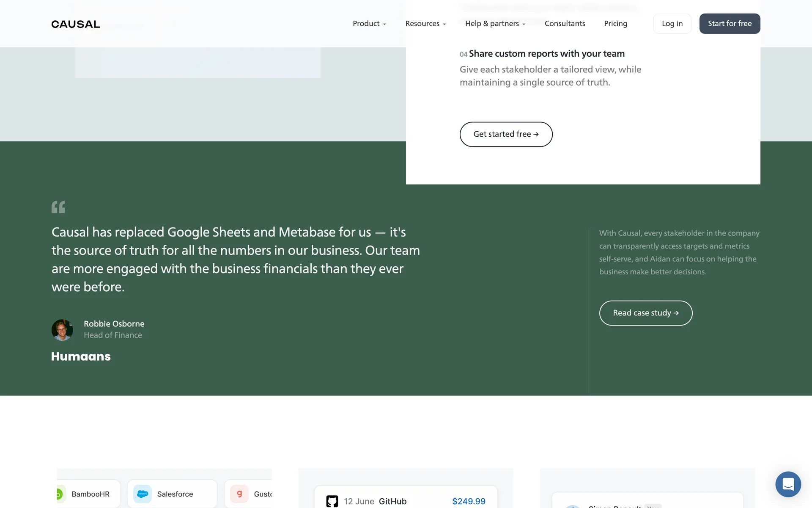Select the Share custom reports heading
812x508 pixels.
[546, 54]
